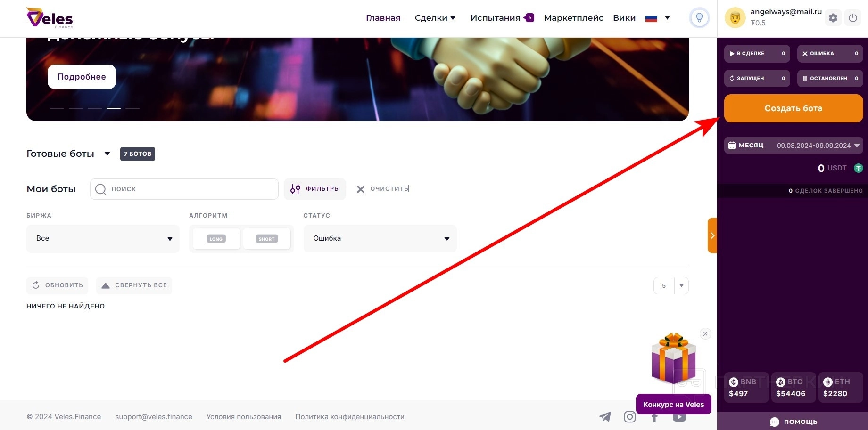Click the calendar icon beside Месяц

732,146
